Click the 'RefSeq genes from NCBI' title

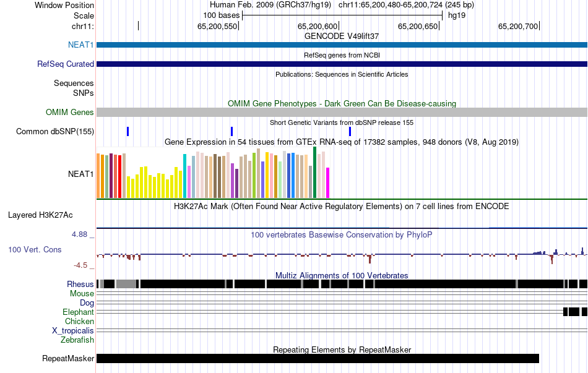click(x=342, y=56)
